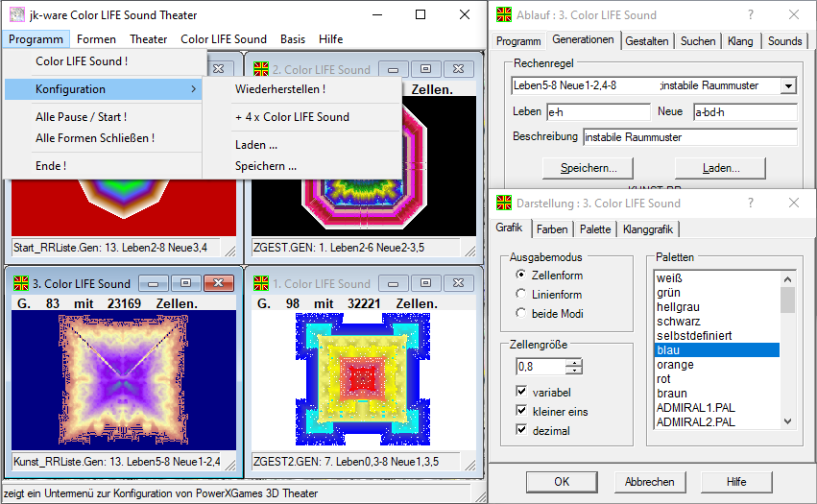The width and height of the screenshot is (817, 504).
Task: Close the 3. Color LIFE Sound child window
Action: point(218,283)
